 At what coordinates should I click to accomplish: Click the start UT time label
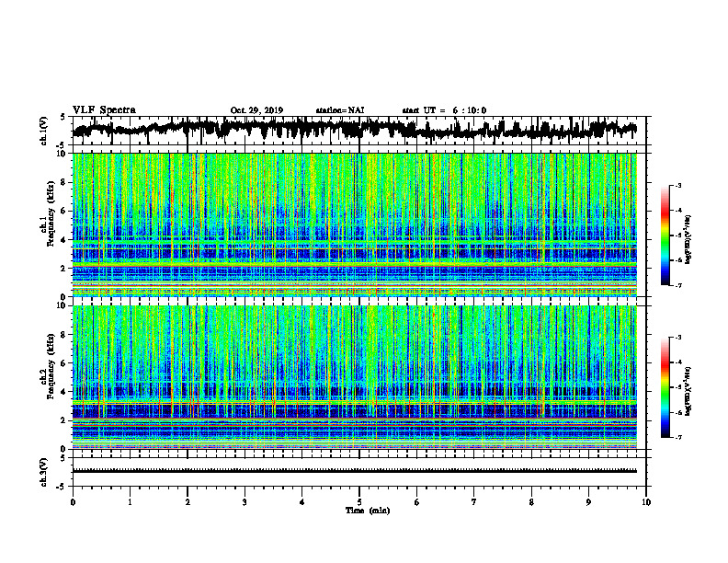[444, 110]
